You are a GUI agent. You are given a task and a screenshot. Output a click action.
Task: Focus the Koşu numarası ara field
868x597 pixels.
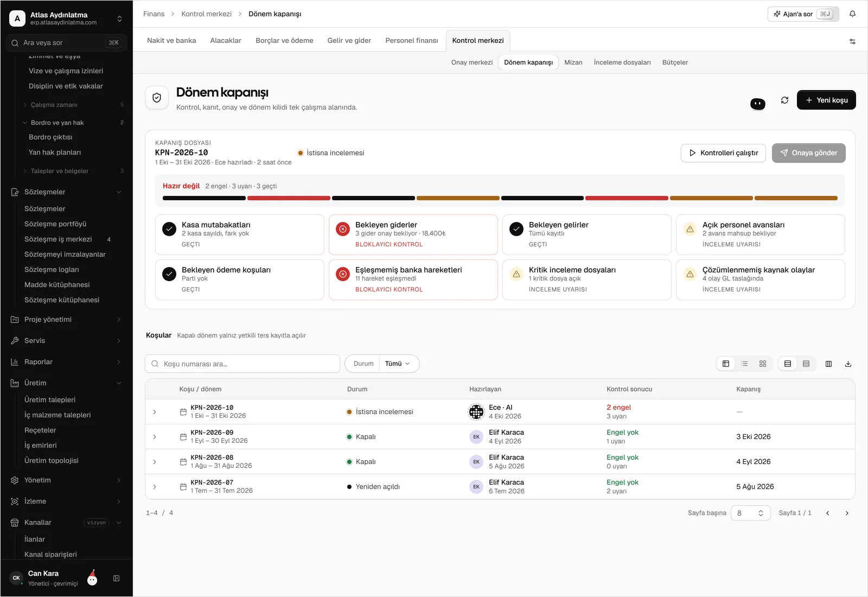click(x=242, y=364)
